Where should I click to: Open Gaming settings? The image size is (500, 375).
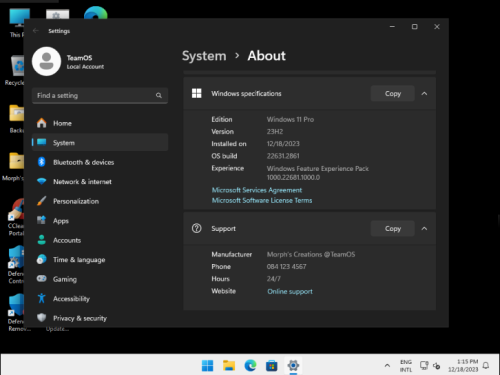100,279
